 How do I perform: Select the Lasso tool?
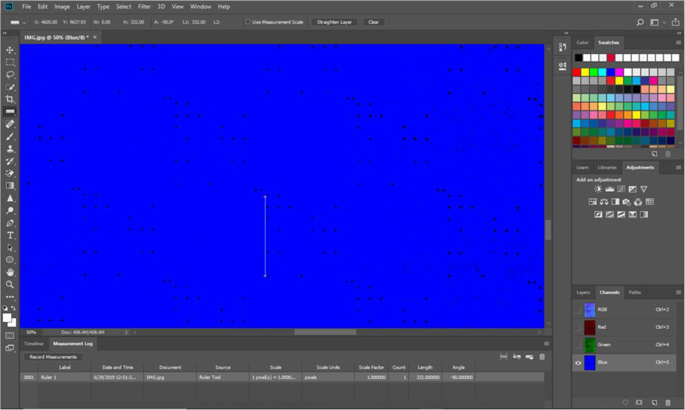point(10,75)
